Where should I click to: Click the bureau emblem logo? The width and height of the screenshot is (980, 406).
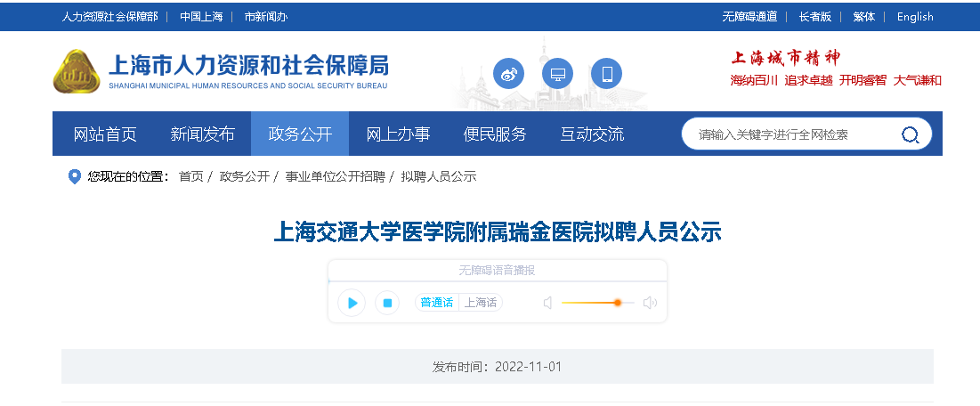(77, 71)
